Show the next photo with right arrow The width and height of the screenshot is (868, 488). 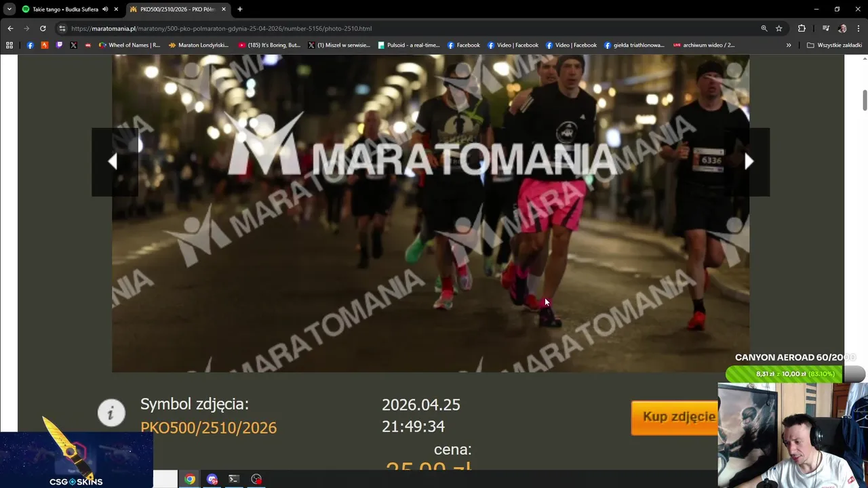747,161
